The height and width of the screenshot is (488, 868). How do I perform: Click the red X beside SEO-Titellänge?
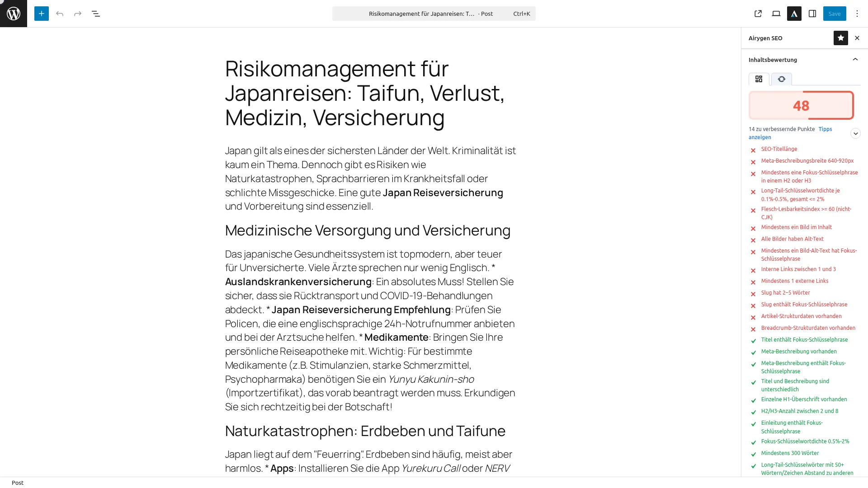pyautogui.click(x=753, y=150)
